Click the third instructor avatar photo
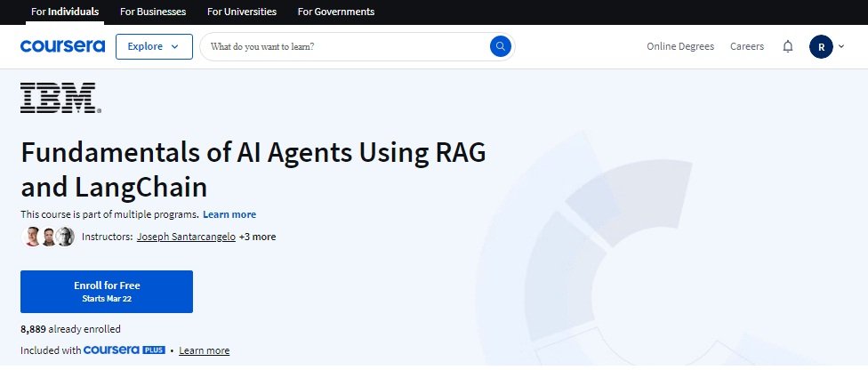The height and width of the screenshot is (370, 868). pos(65,237)
